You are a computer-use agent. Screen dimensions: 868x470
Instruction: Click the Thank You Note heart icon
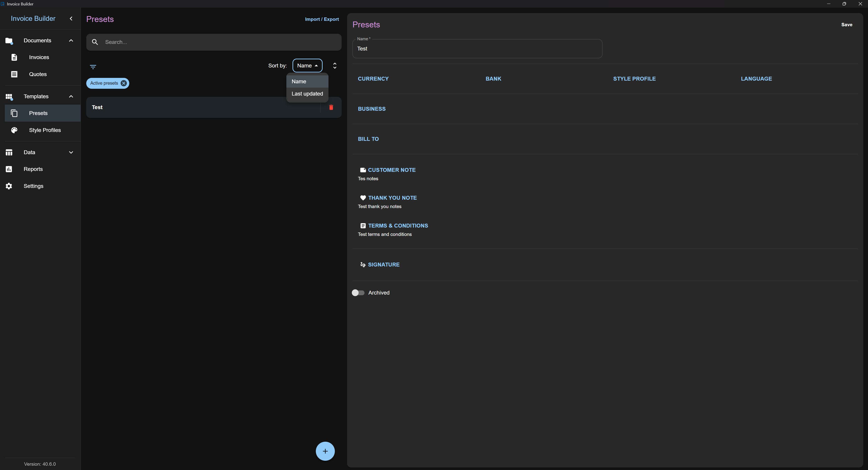[x=363, y=198]
